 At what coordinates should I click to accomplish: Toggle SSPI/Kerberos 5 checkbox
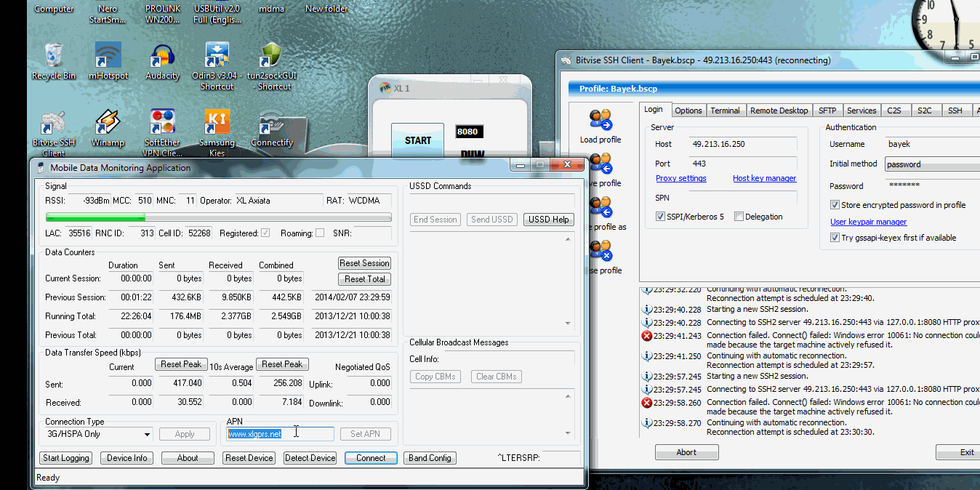pos(660,217)
